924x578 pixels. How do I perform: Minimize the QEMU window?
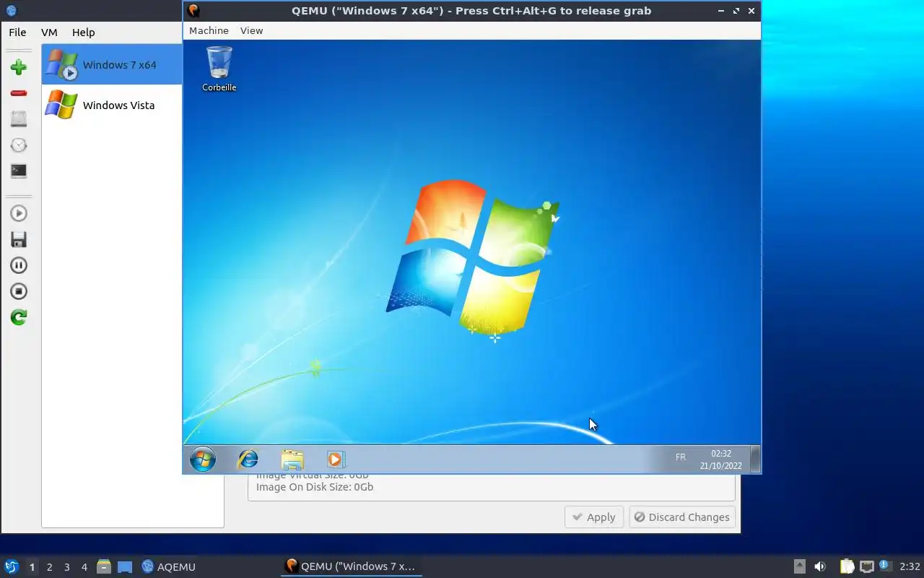coord(721,11)
